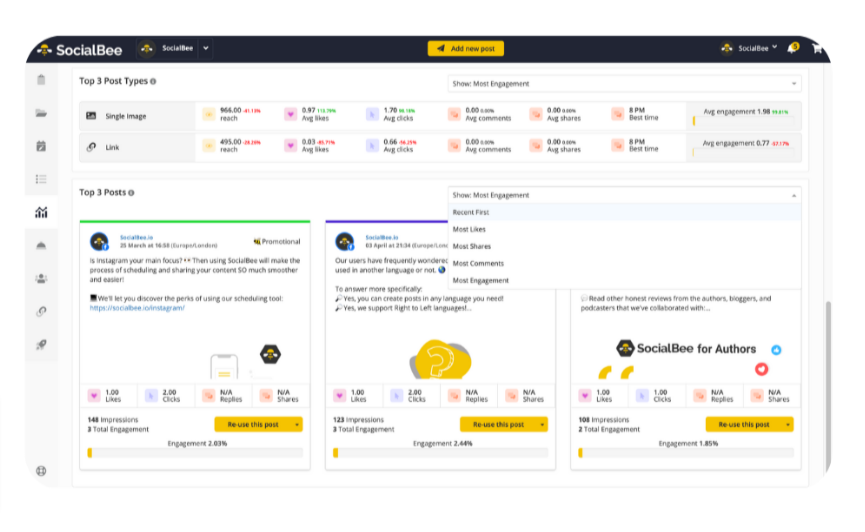Click the Best time icon in Link row
The image size is (865, 532).
pos(618,146)
